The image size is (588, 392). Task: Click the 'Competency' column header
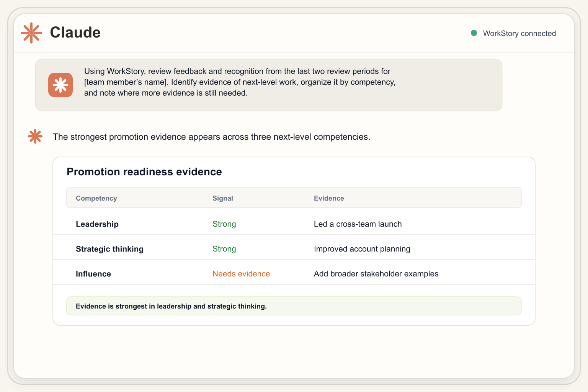96,198
